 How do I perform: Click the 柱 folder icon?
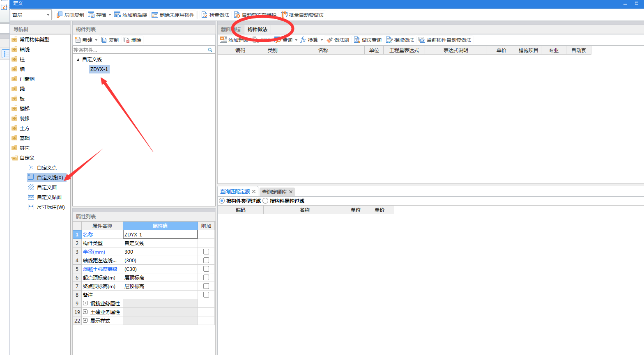(x=14, y=59)
